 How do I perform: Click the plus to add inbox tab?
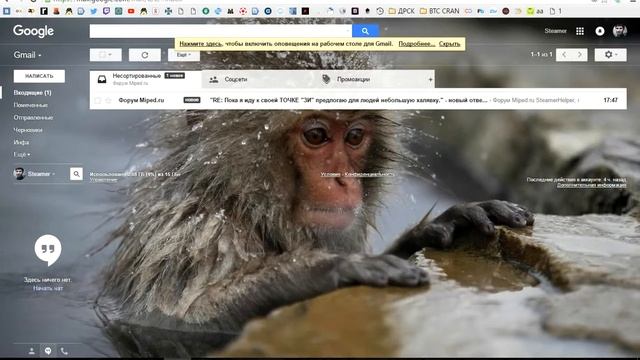click(430, 80)
